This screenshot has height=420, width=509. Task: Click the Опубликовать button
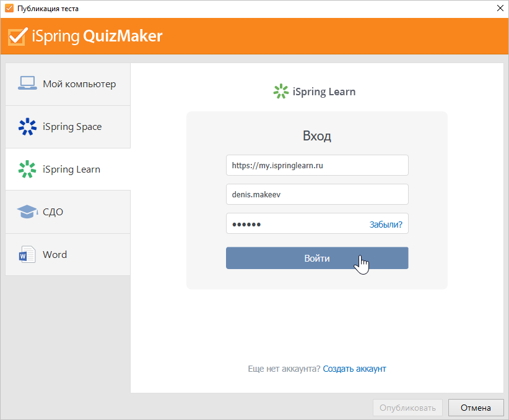407,408
